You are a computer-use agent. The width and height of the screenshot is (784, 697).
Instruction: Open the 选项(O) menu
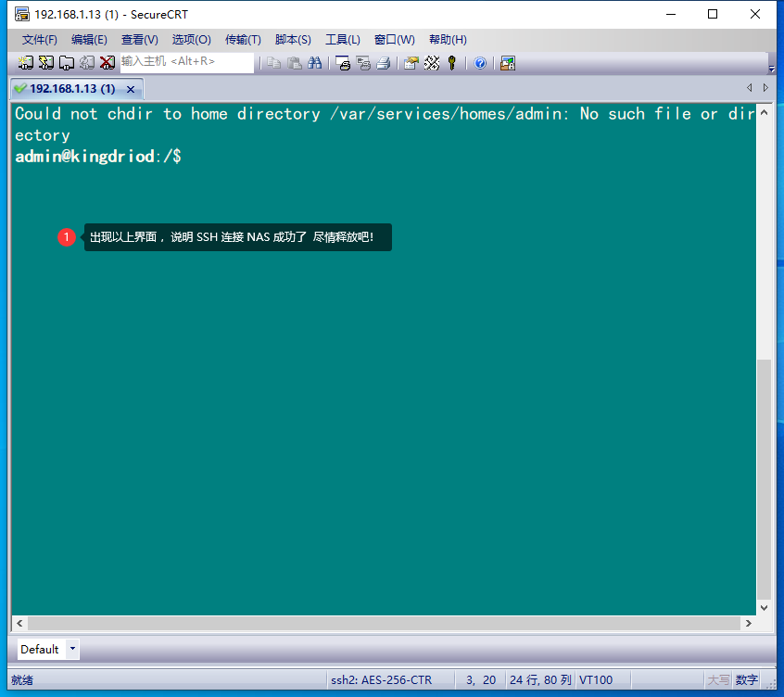(192, 40)
